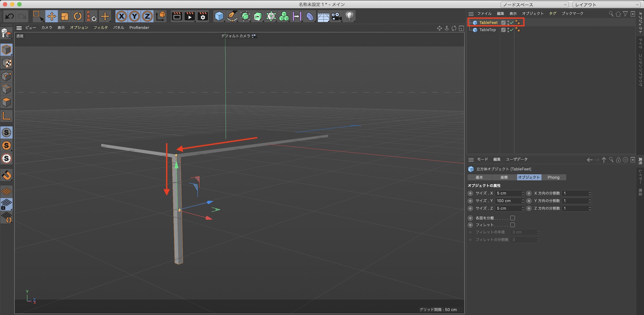644x315 pixels.
Task: Add a cube primitive object
Action: [x=219, y=16]
